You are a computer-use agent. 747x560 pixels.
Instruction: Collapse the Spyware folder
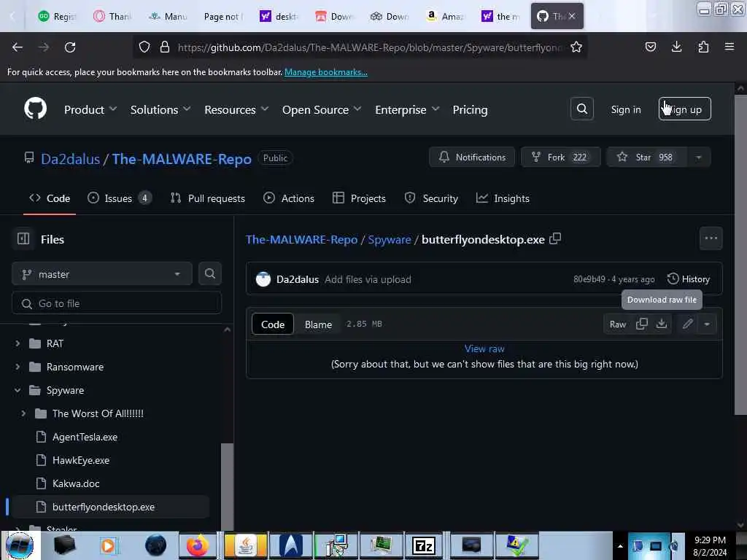click(x=18, y=390)
